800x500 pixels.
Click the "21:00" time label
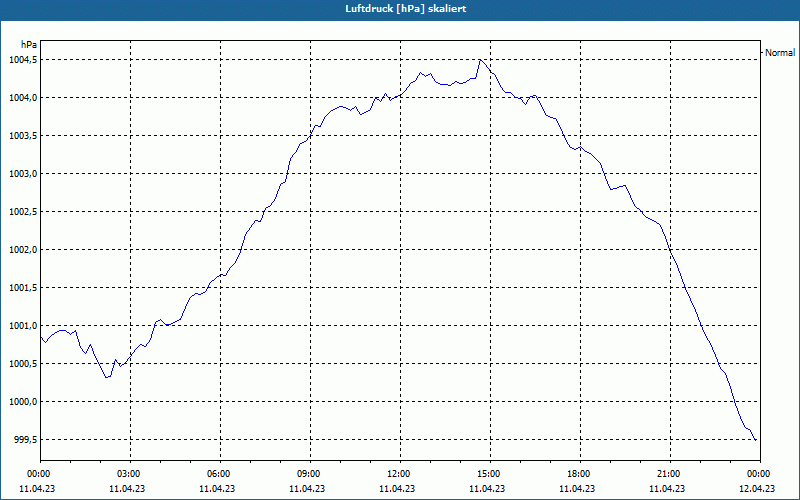pos(670,474)
